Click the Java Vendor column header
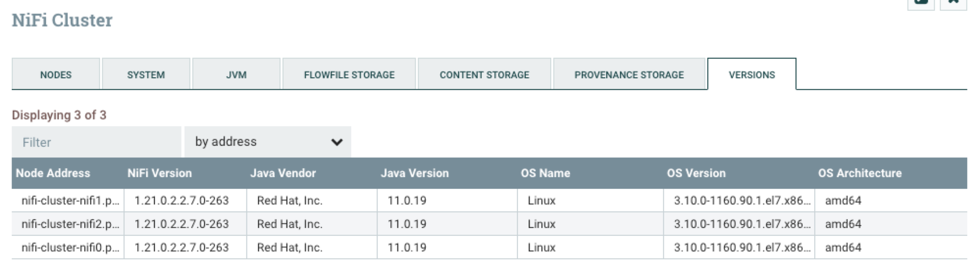The image size is (980, 273). point(283,173)
